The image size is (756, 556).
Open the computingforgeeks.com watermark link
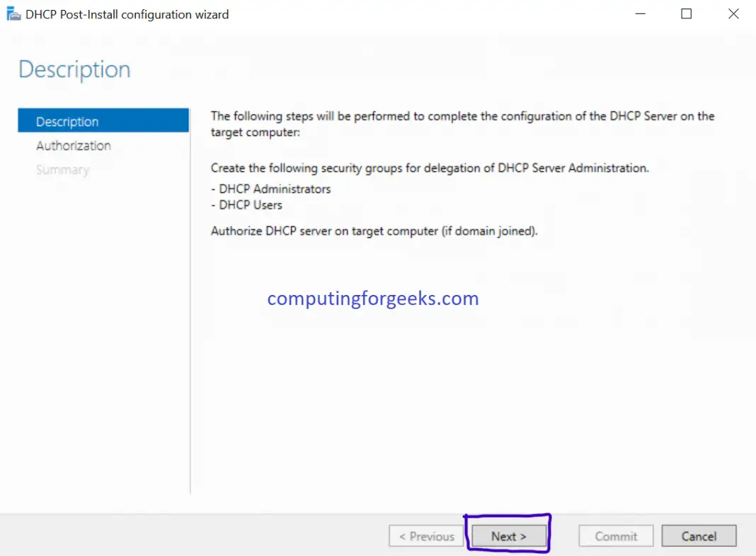(373, 299)
